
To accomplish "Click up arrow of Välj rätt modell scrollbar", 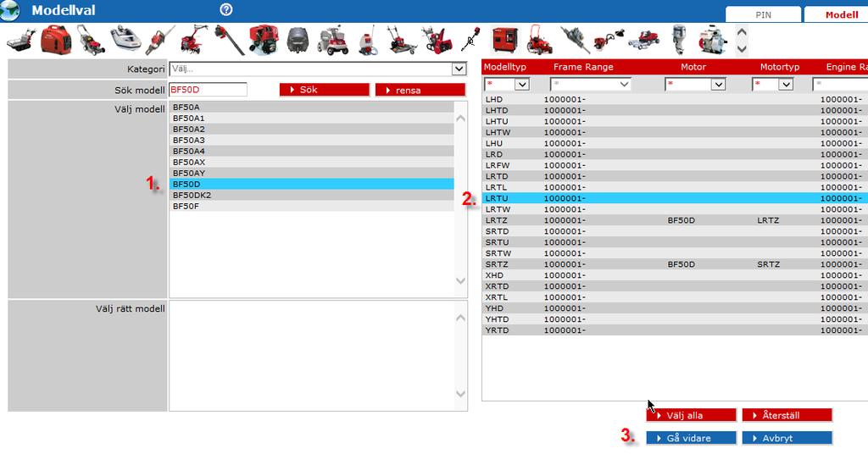I will [460, 318].
